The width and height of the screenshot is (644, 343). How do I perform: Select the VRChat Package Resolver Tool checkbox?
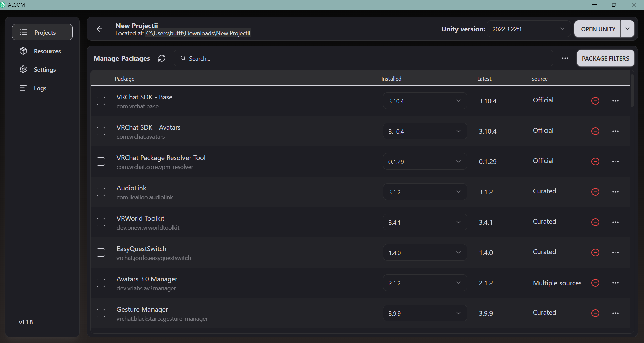click(x=101, y=161)
